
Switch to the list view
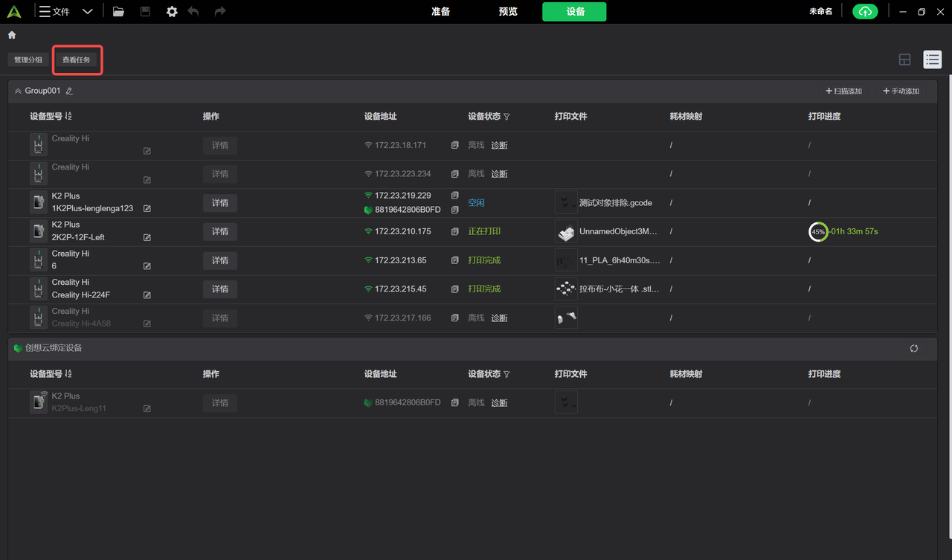pos(933,59)
